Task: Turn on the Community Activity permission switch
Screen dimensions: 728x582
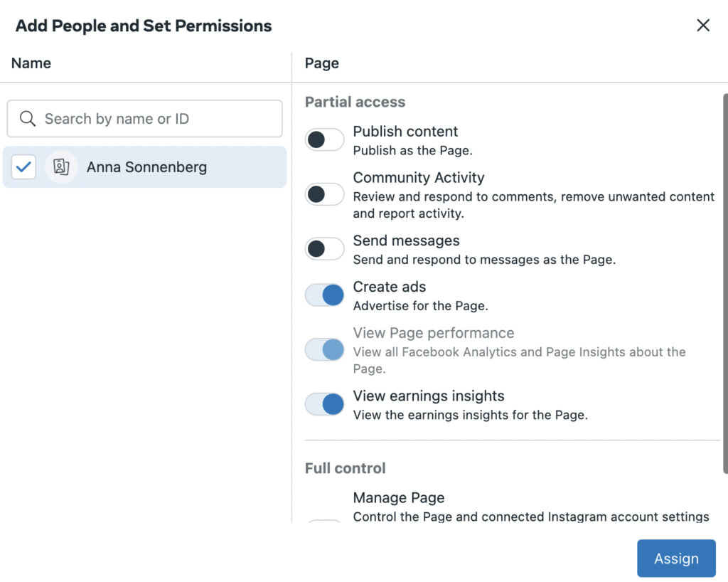Action: [x=324, y=194]
